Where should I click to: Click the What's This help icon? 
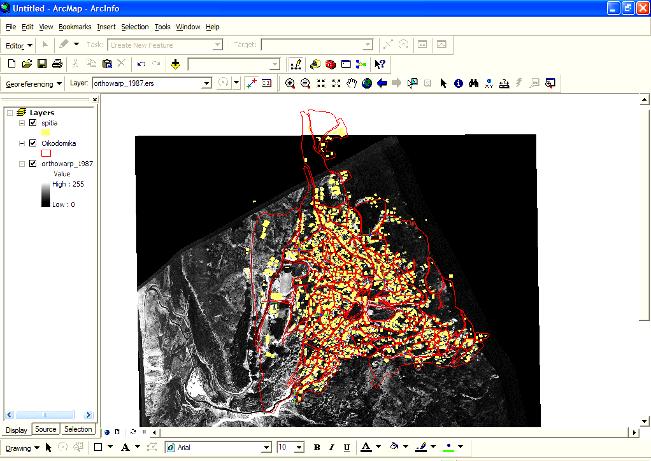(x=379, y=64)
